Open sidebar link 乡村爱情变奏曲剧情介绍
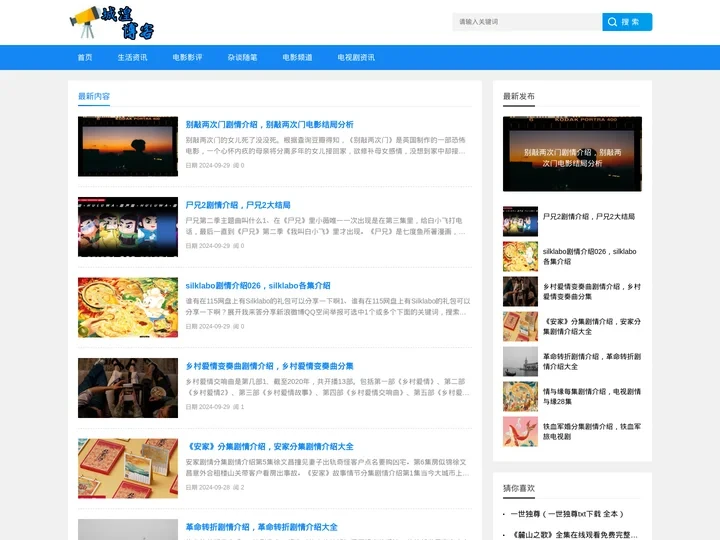 click(x=592, y=292)
